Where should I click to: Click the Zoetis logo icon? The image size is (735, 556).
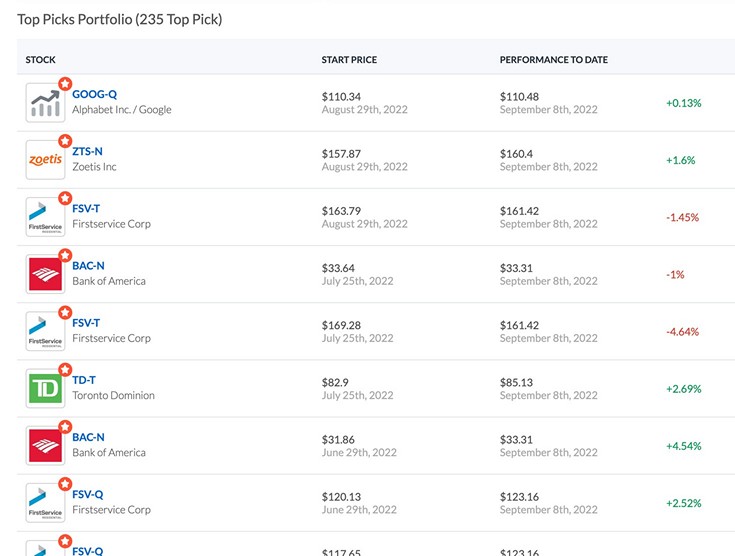click(45, 160)
